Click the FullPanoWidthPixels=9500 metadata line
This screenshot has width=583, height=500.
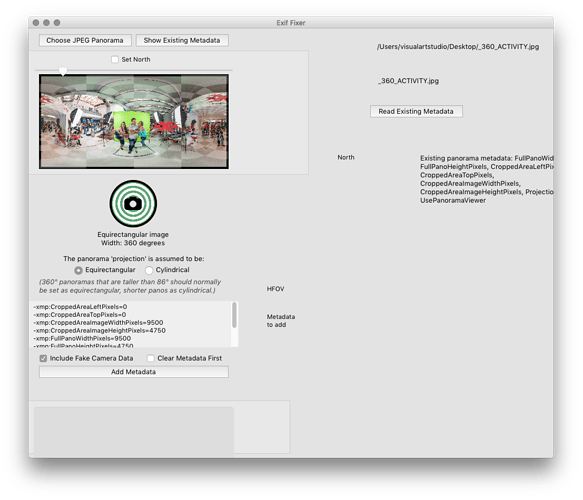[x=82, y=338]
